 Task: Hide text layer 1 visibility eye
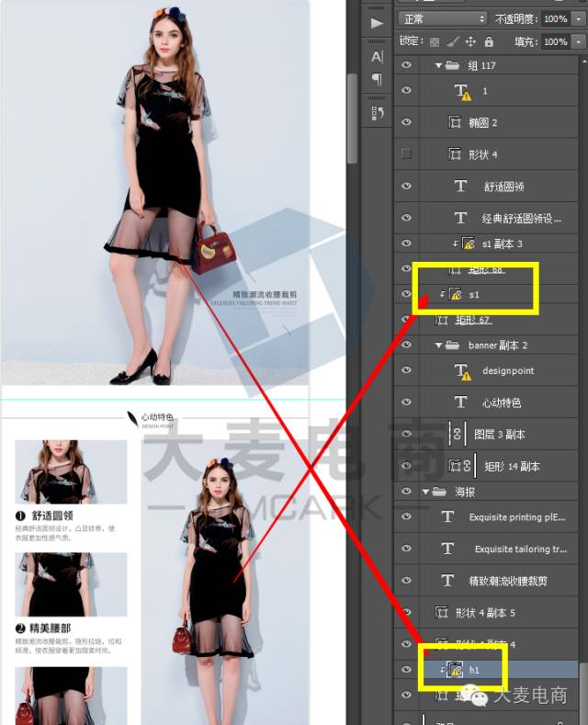click(406, 90)
